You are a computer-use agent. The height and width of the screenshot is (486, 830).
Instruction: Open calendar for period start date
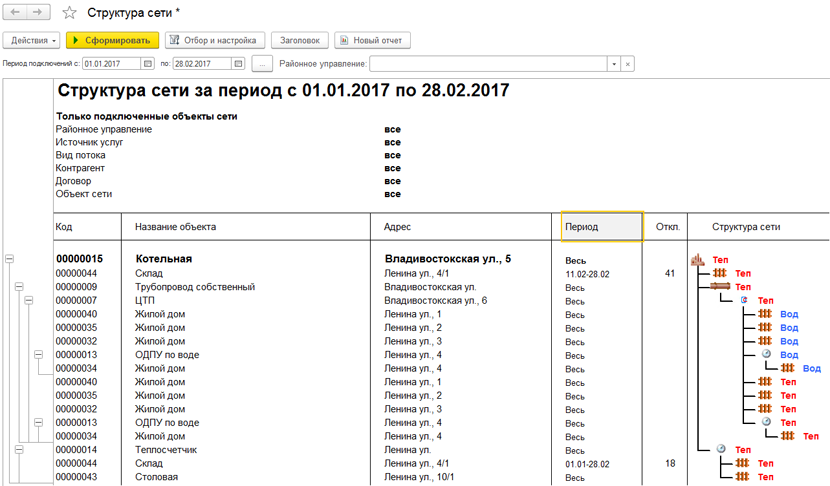click(x=149, y=64)
